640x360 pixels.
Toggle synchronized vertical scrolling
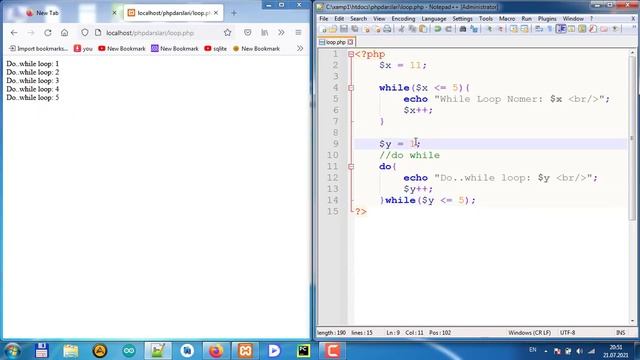[514, 29]
